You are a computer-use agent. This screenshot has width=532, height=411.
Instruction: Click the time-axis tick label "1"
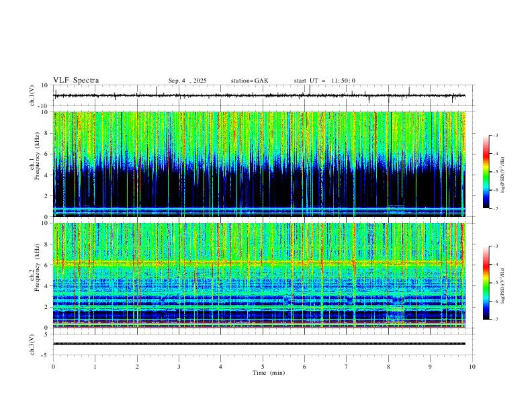point(95,367)
